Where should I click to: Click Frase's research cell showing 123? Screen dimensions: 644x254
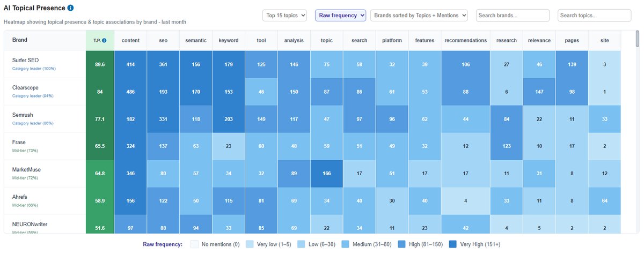[507, 146]
